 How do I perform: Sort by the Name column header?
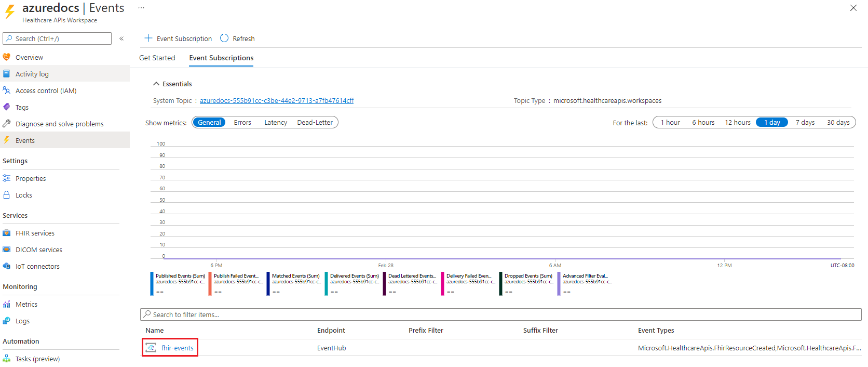(155, 331)
